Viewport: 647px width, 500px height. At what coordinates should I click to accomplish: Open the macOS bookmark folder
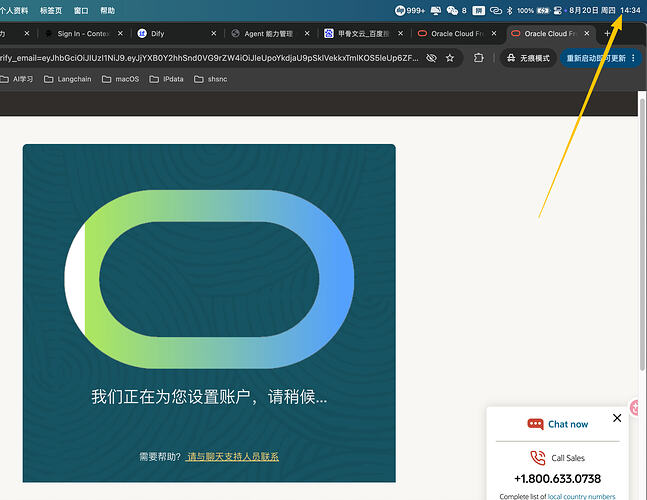coord(120,79)
